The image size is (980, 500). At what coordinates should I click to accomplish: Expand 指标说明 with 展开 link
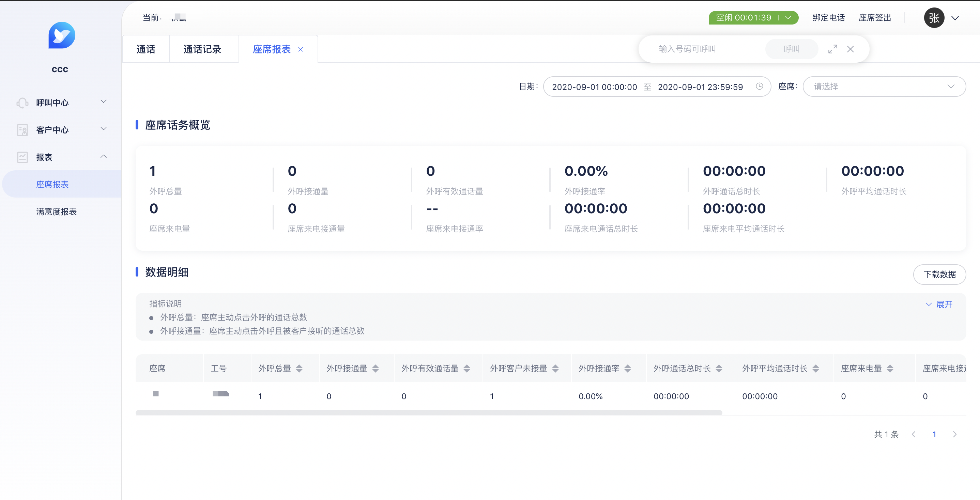pyautogui.click(x=939, y=304)
